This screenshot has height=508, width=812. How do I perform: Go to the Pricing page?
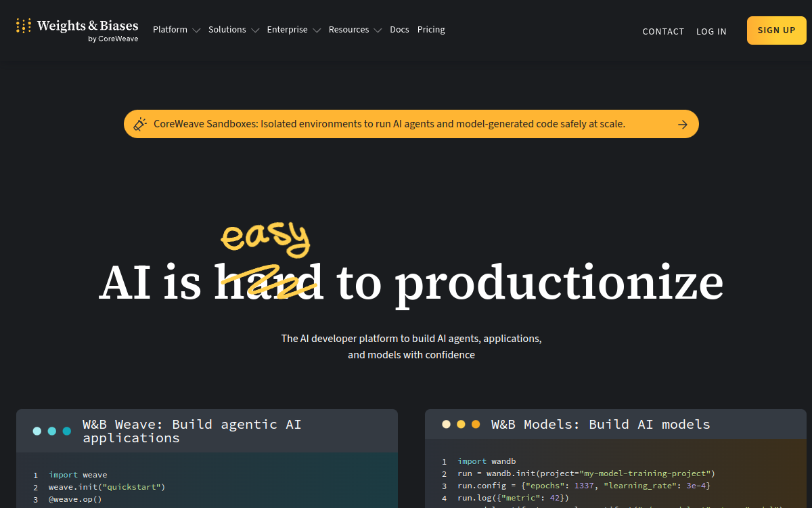point(431,30)
